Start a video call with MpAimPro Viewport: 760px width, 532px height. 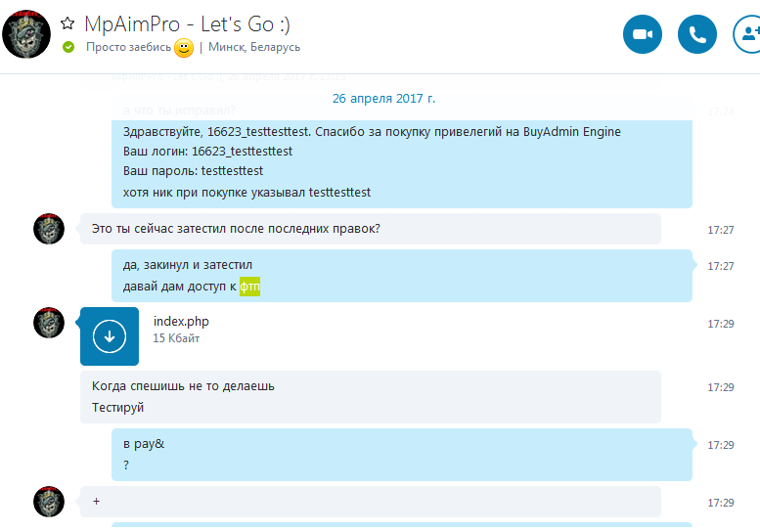tap(643, 34)
